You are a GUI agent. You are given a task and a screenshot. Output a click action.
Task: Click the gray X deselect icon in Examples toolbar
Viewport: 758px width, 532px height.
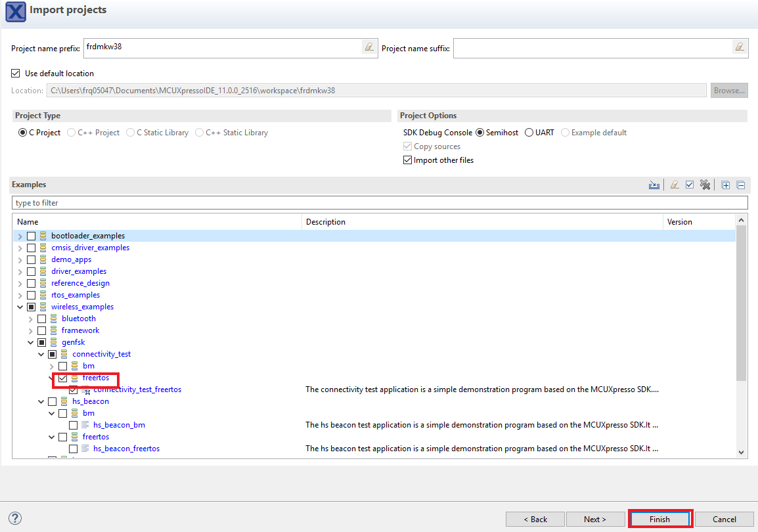705,185
